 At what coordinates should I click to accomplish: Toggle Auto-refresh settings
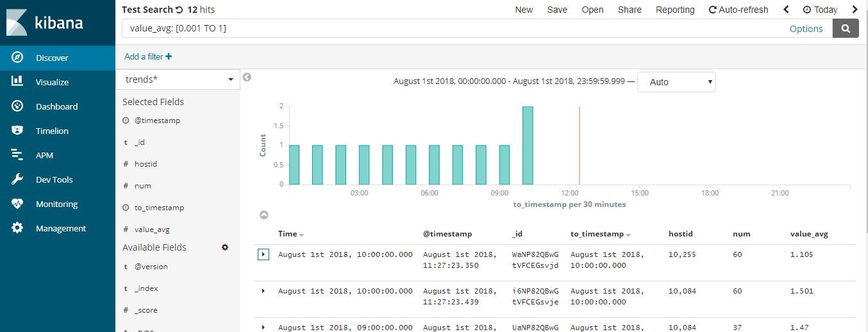click(x=739, y=10)
